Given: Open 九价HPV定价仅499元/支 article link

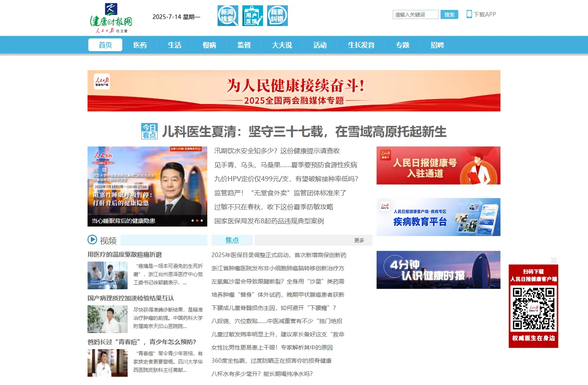Looking at the screenshot, I should 286,179.
